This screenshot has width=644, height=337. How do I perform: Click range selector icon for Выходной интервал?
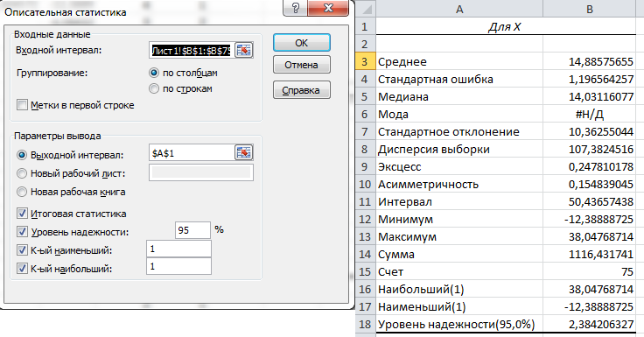[243, 153]
